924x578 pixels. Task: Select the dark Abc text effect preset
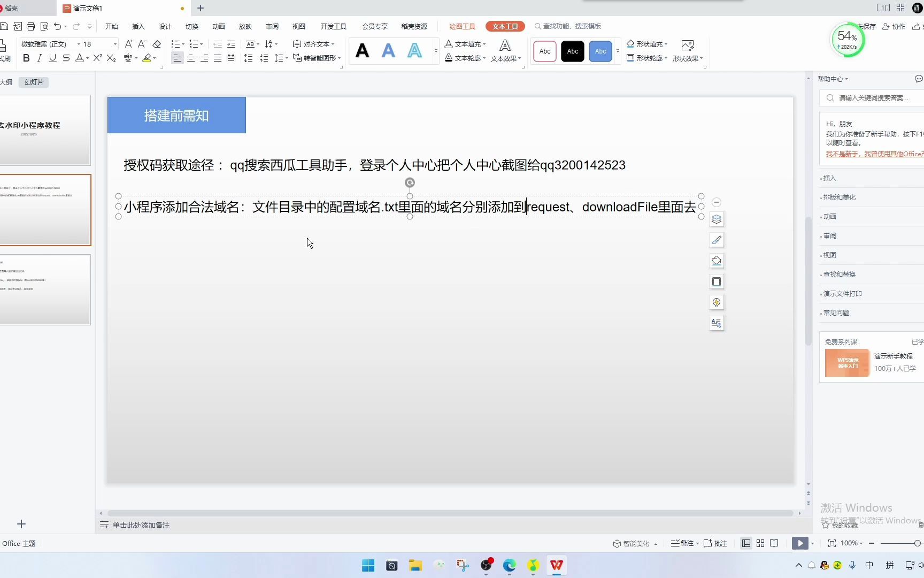pos(573,51)
